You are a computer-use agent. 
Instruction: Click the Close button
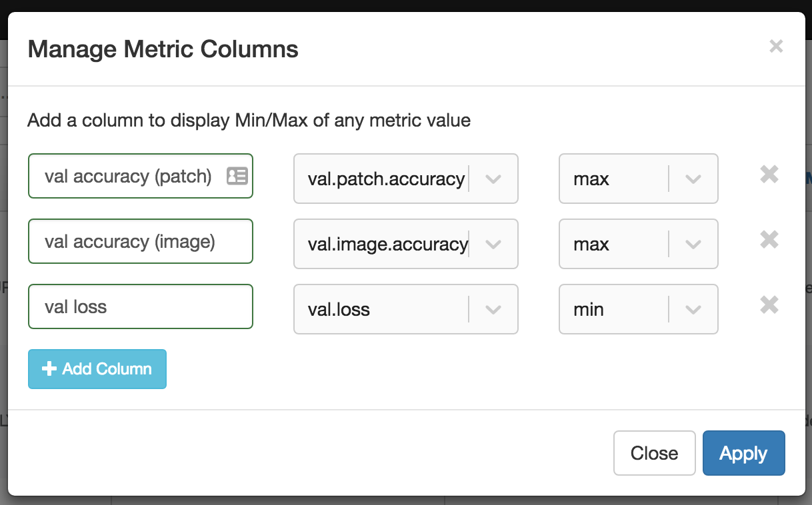coord(654,453)
